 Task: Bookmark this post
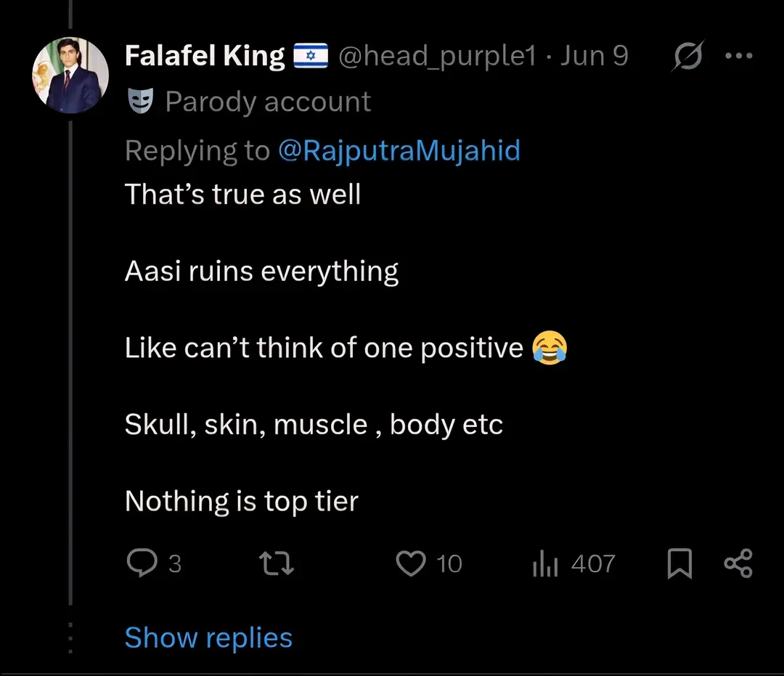679,564
